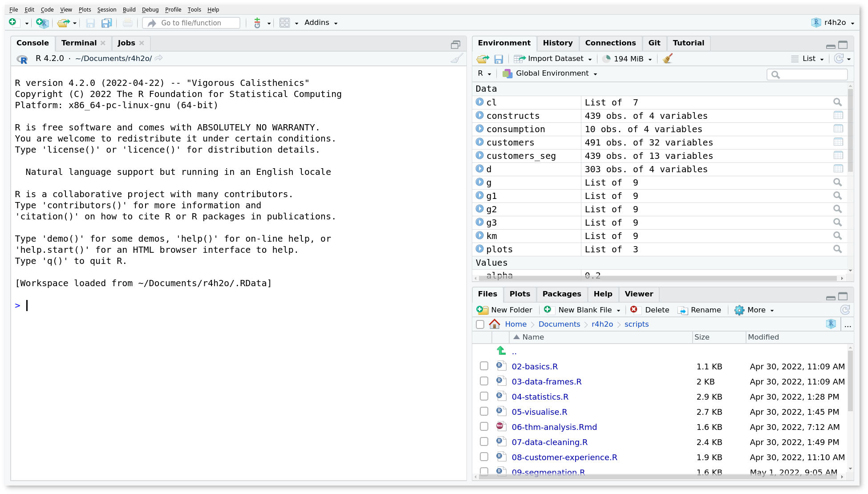Viewport: 868px width, 494px height.
Task: Click the Save current document icon
Action: click(x=90, y=23)
